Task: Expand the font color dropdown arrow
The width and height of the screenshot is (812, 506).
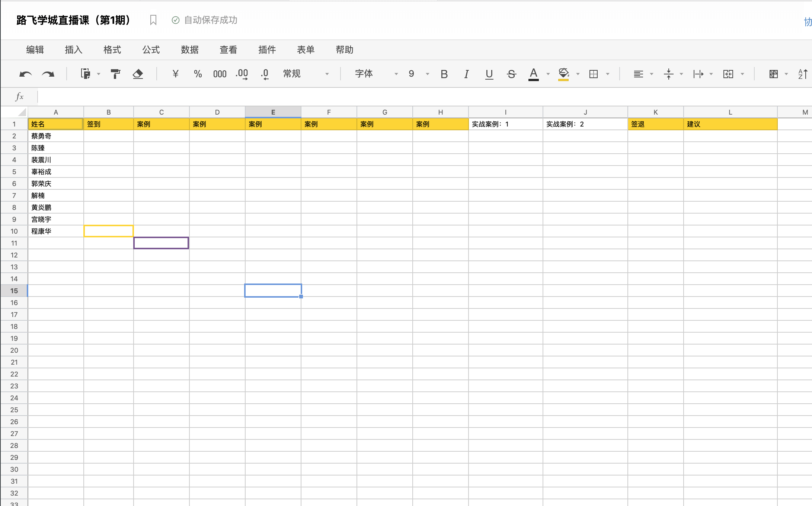Action: tap(548, 74)
